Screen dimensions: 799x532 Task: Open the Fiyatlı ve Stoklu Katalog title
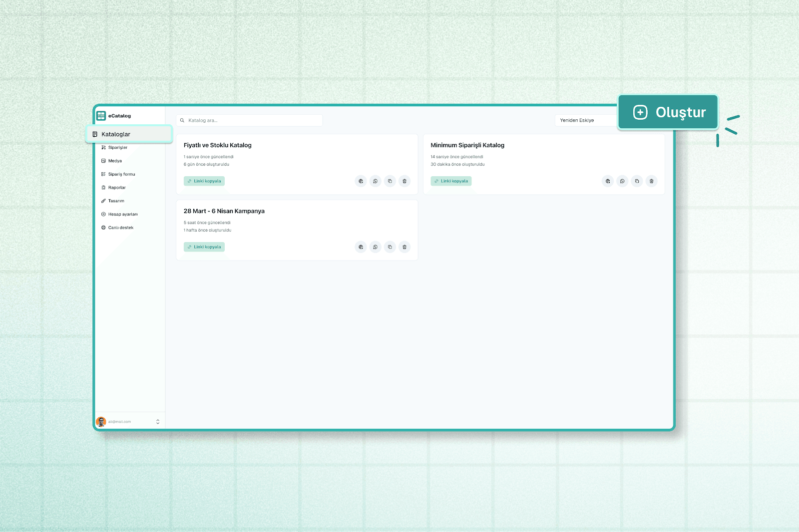(218, 145)
